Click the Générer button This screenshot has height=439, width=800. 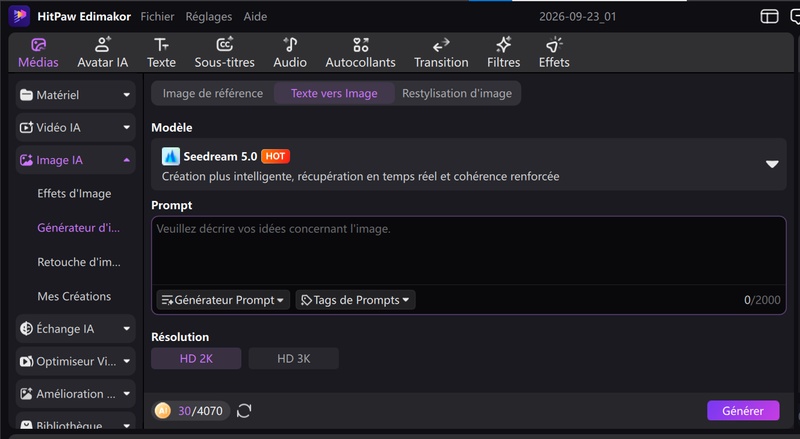point(743,411)
